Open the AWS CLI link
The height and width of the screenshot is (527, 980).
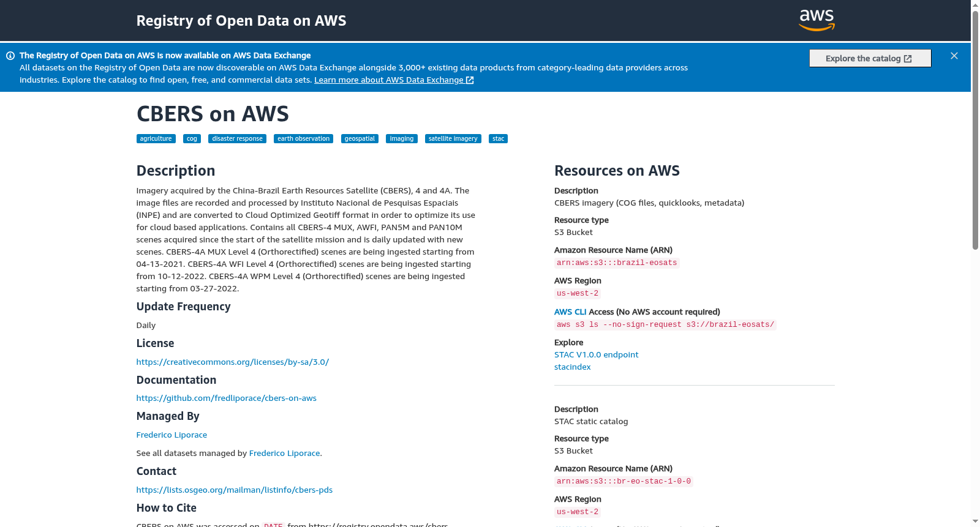(x=570, y=312)
